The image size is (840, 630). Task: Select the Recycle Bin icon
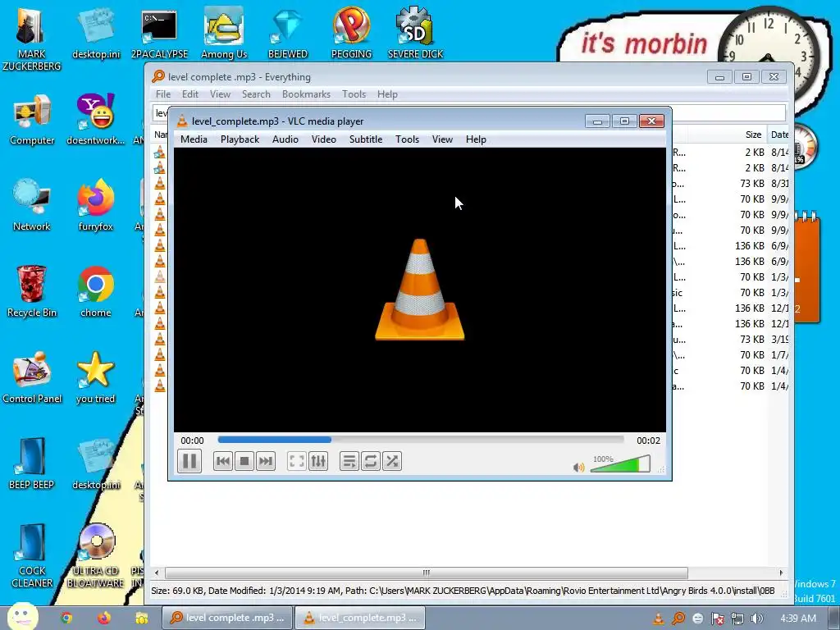tap(32, 292)
